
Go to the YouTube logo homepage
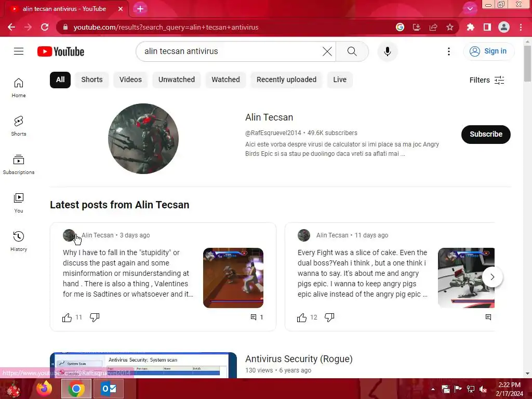click(61, 51)
